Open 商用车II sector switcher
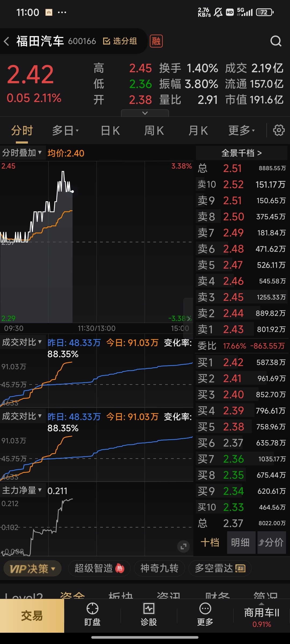Screen dimensions: 290x644 click(262, 615)
